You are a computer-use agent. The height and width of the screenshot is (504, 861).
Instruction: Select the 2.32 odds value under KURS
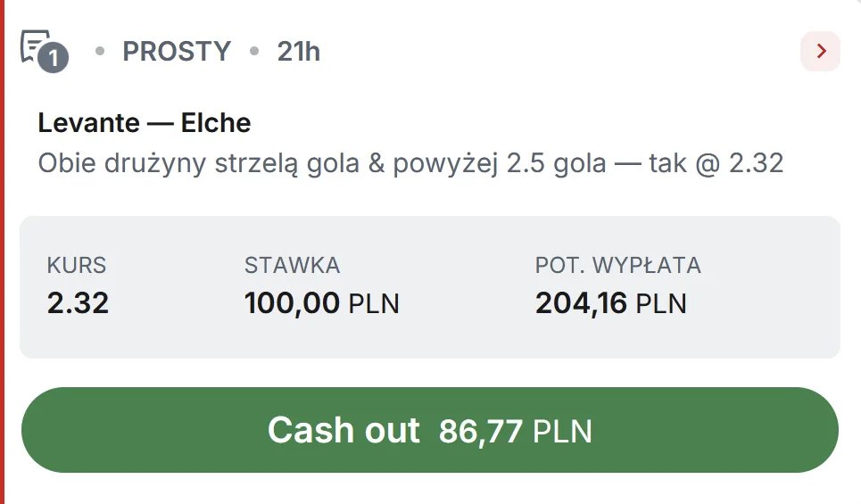[x=79, y=303]
